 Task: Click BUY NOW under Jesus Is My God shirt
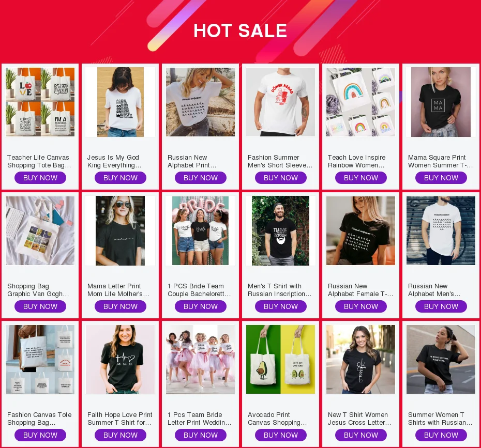(x=120, y=178)
